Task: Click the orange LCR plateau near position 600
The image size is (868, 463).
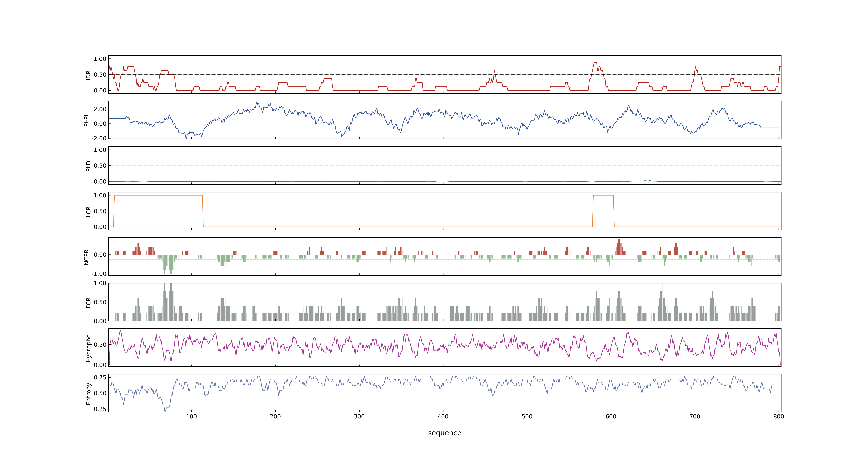Action: [603, 195]
